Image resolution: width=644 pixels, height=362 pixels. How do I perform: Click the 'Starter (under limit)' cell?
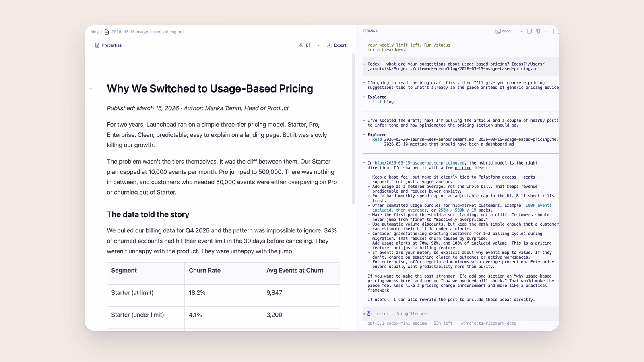pyautogui.click(x=146, y=318)
